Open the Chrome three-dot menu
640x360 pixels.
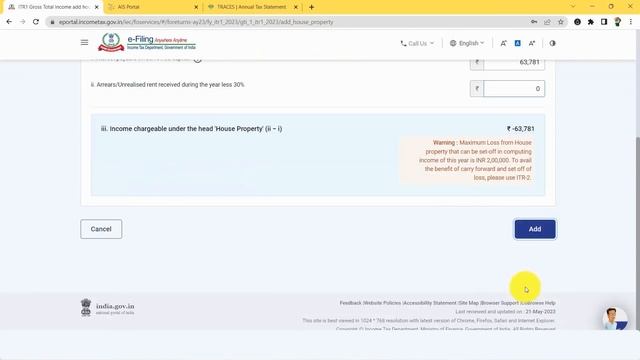coord(631,22)
